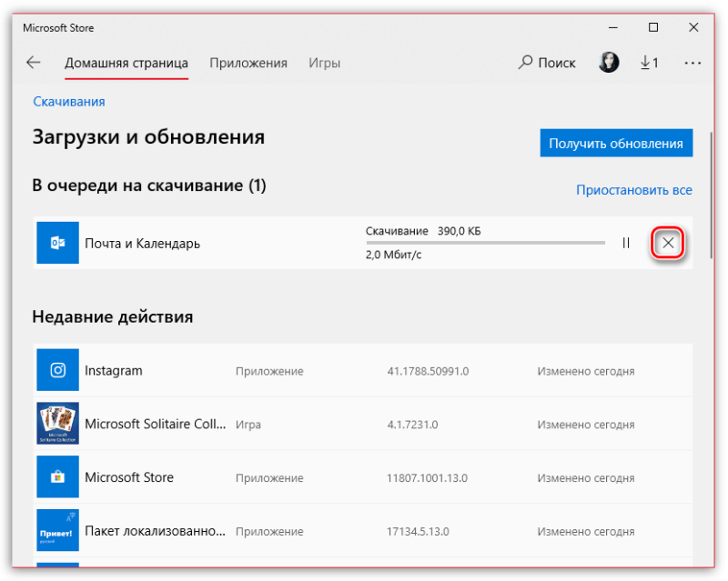This screenshot has height=581, width=728.
Task: Select the Почта и Календарь name text
Action: (142, 244)
